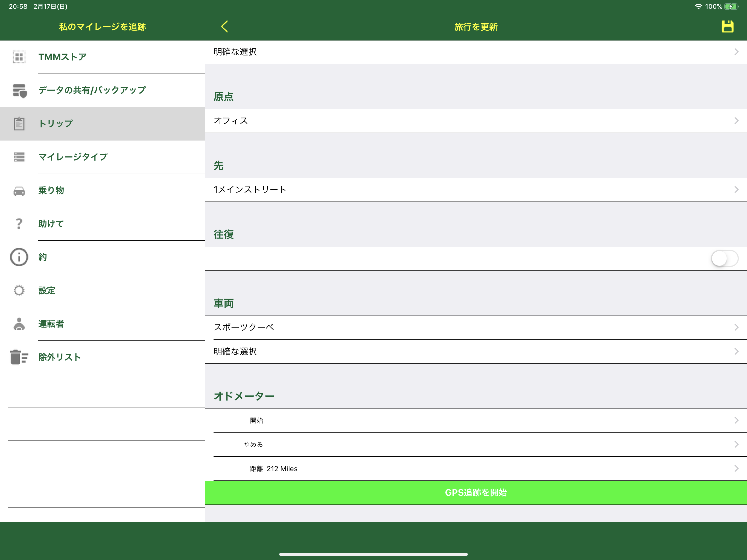Open the TMMストア grid icon

pos(19,57)
